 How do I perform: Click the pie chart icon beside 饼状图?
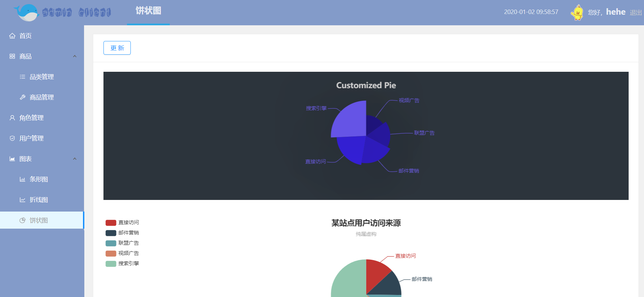tap(23, 220)
